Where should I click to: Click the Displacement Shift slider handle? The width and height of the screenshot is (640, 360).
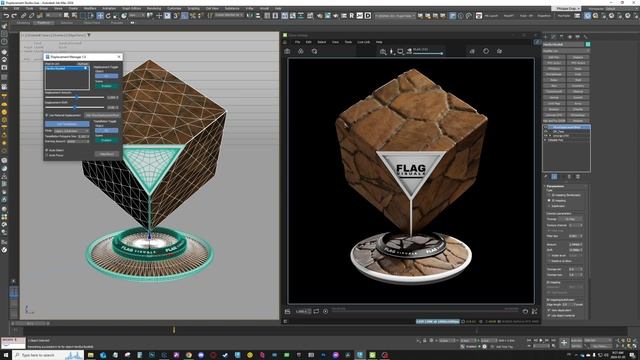(74, 107)
